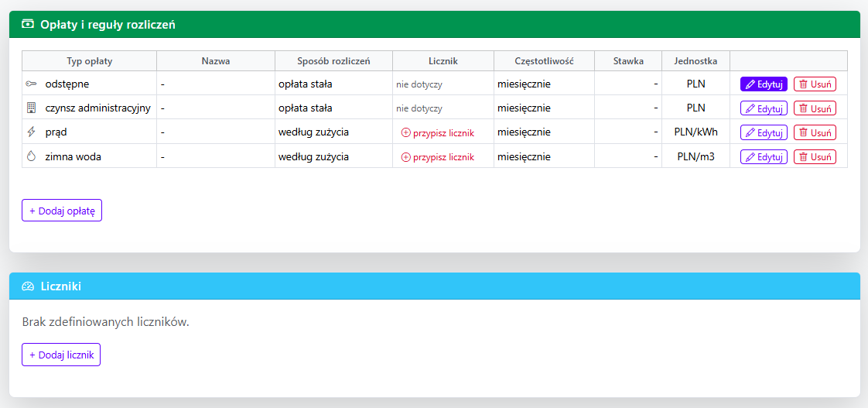The width and height of the screenshot is (868, 408).
Task: Click the key icon beside odstępne
Action: (30, 84)
